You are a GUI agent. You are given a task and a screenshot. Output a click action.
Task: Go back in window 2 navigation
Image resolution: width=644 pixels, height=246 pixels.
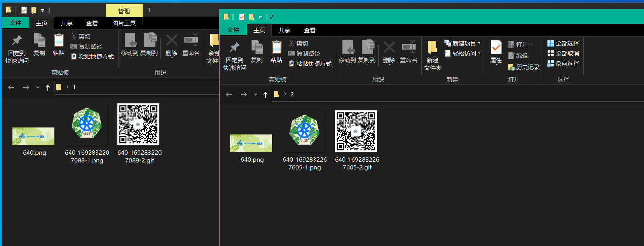[229, 94]
